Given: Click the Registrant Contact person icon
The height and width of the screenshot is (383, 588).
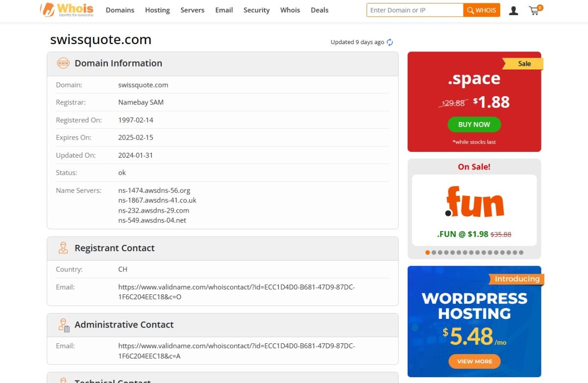Looking at the screenshot, I should tap(63, 248).
